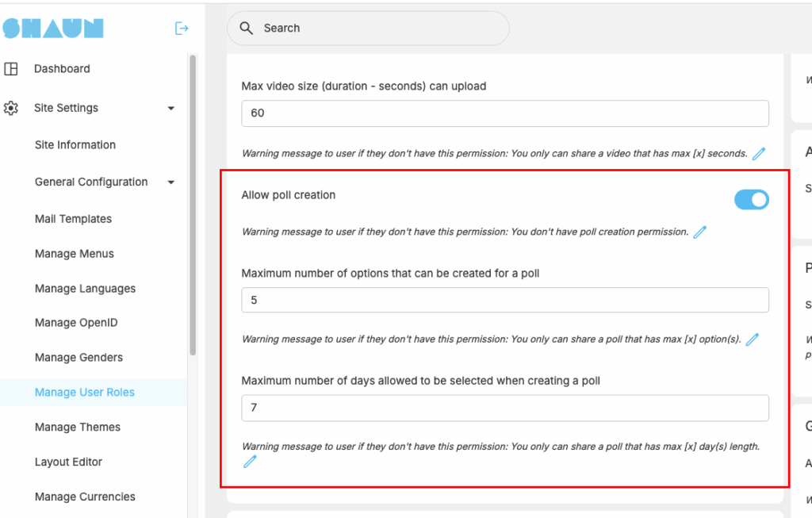812x518 pixels.
Task: Edit the max poll options warning message
Action: (753, 340)
